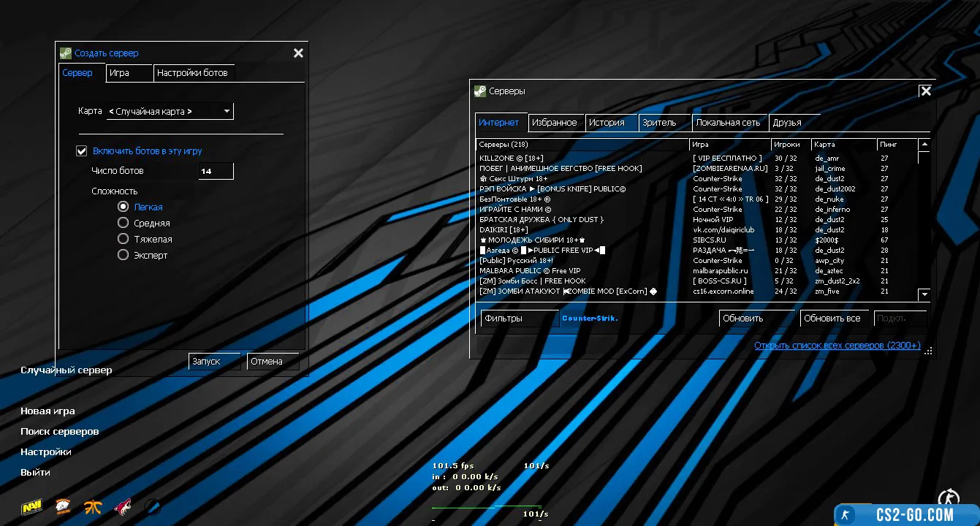Click Steam icon in Create Server title bar
This screenshot has width=980, height=526.
(66, 53)
